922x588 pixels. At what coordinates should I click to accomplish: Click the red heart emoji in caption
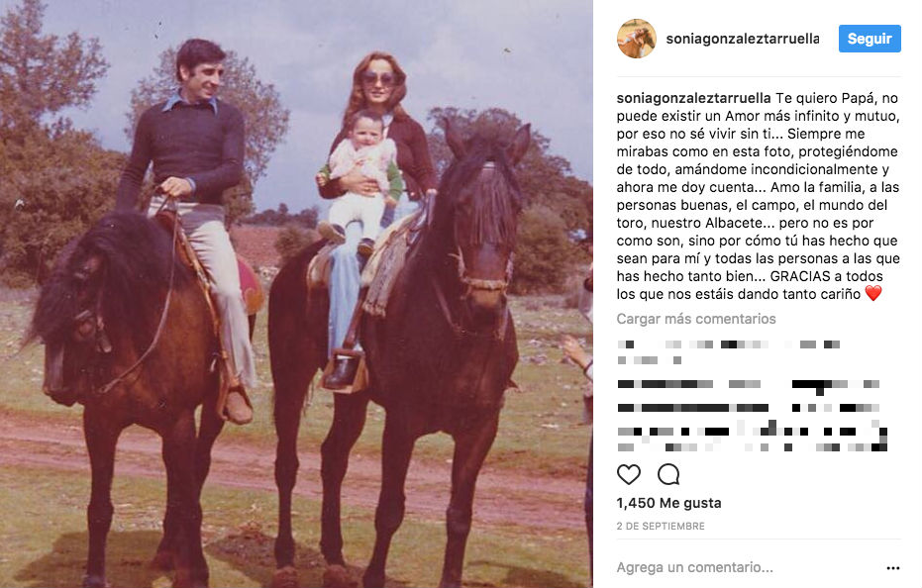[x=873, y=293]
